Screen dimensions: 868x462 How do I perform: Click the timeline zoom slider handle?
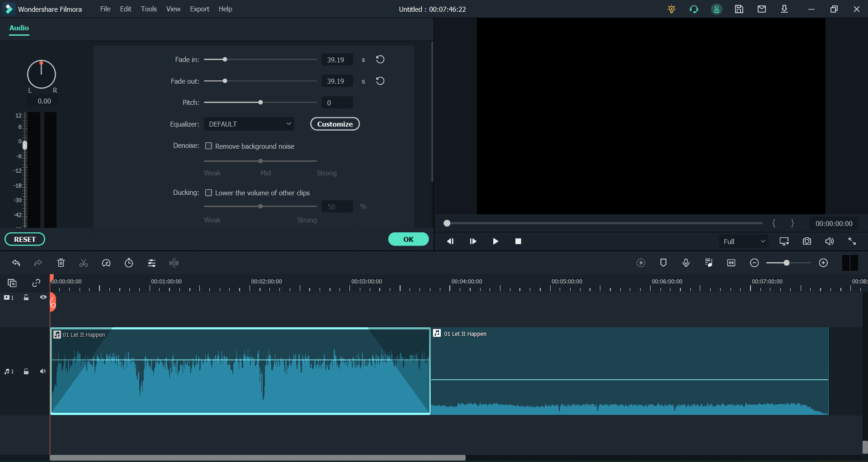[x=787, y=263]
